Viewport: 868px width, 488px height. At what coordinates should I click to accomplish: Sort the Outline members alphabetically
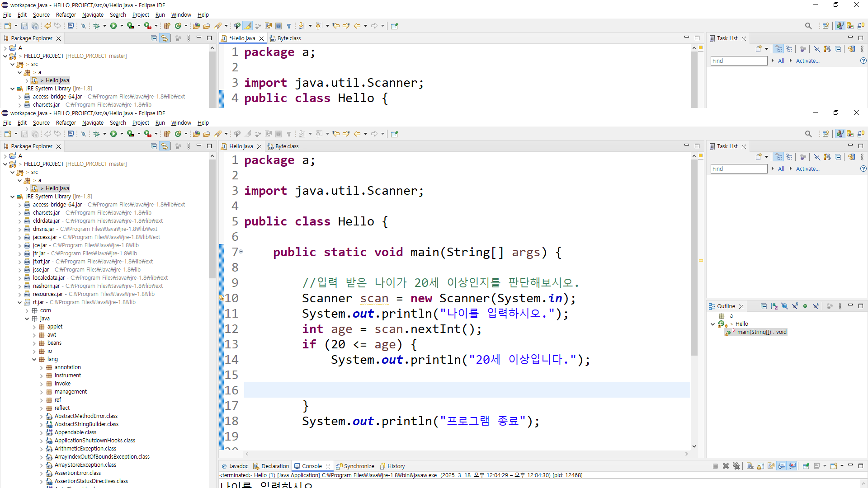(x=774, y=306)
